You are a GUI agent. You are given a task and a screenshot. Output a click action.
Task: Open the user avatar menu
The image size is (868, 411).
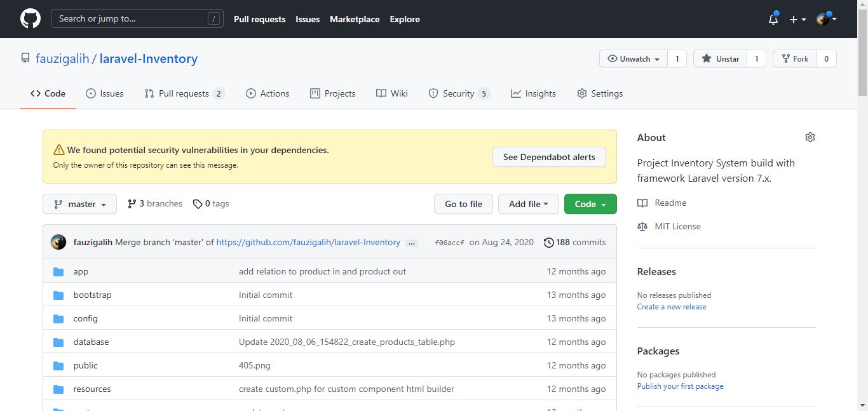point(826,19)
